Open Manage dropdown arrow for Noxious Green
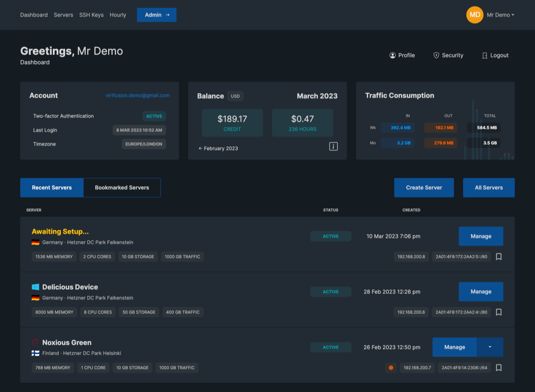The height and width of the screenshot is (392, 535). (x=490, y=347)
